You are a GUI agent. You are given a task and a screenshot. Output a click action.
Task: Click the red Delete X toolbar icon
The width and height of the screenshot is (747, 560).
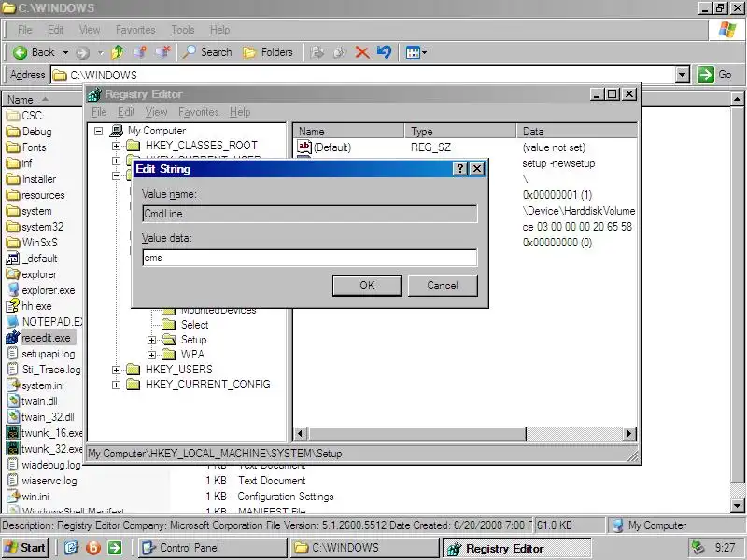tap(362, 52)
